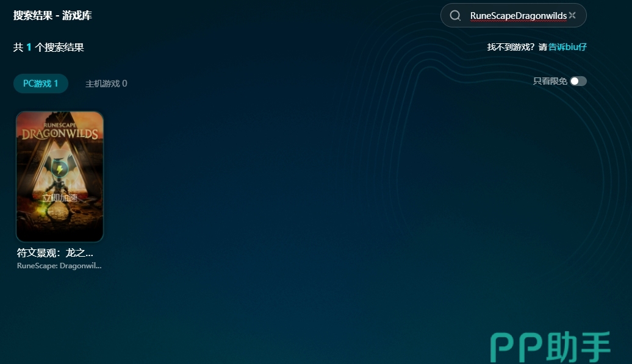Click the subtitle RuneScape: Dragonwil...

click(59, 266)
